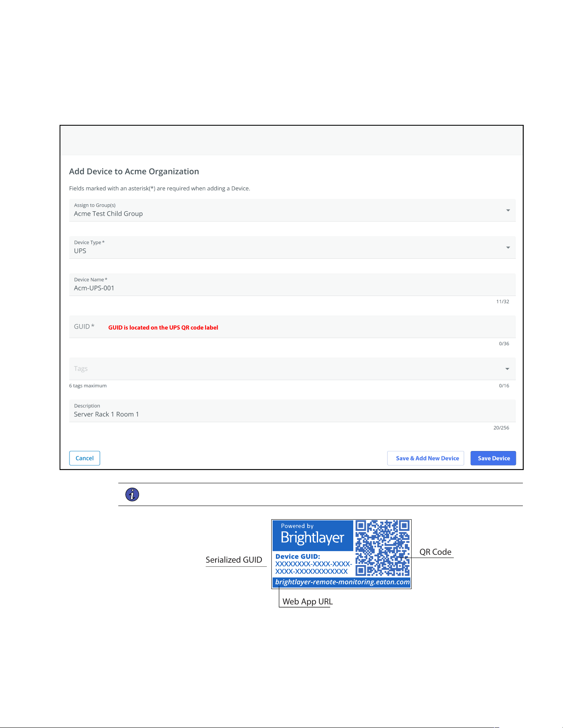Open the Assign to Group(s) dropdown arrow
This screenshot has width=563, height=728.
point(508,210)
